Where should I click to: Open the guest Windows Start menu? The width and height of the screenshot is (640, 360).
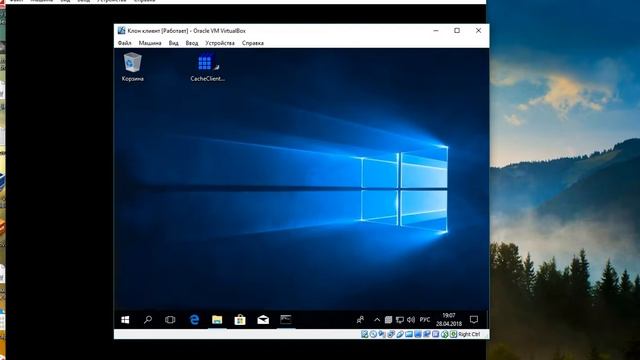[125, 320]
